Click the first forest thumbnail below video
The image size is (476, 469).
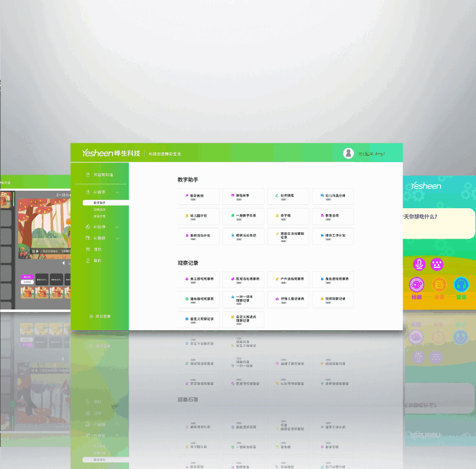tap(27, 293)
